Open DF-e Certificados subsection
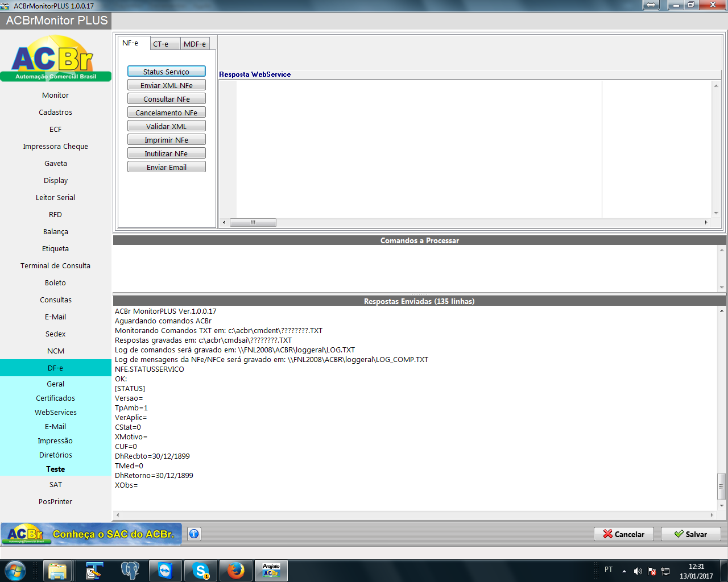This screenshot has width=728, height=582. 56,398
